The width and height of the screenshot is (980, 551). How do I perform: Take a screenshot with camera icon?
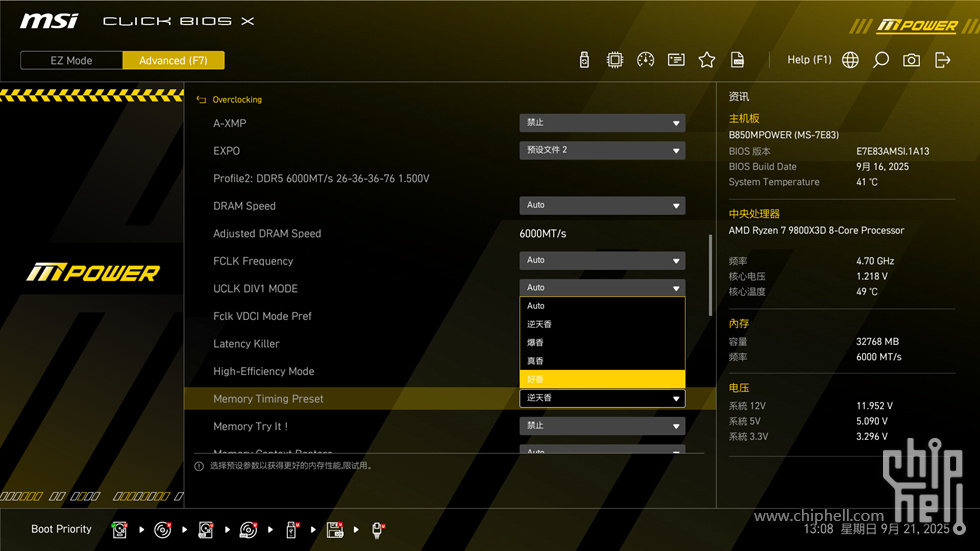pyautogui.click(x=911, y=60)
